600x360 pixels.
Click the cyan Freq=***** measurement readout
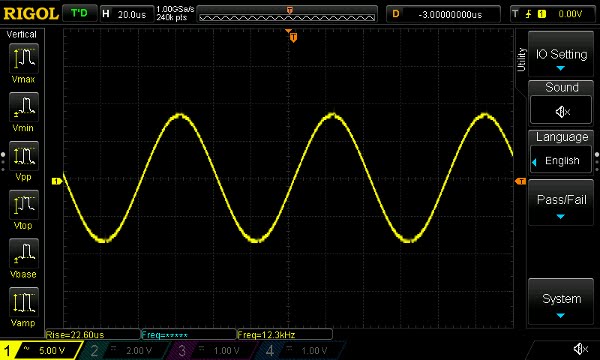coord(189,335)
